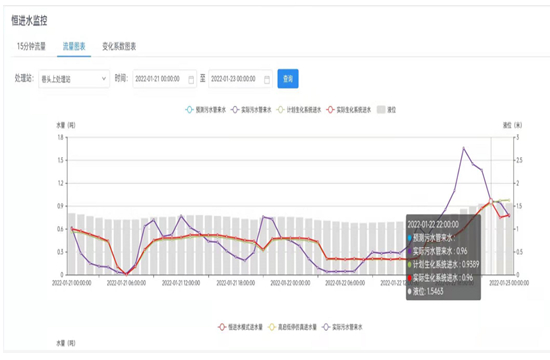
Task: Toggle the 预测污水管来水 legend series
Action: point(206,110)
